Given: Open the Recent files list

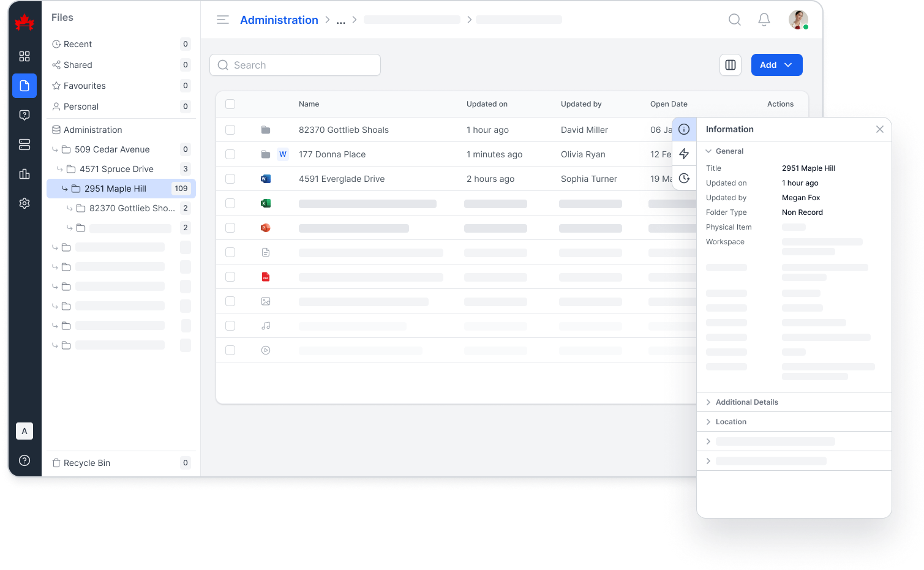Looking at the screenshot, I should (x=78, y=44).
